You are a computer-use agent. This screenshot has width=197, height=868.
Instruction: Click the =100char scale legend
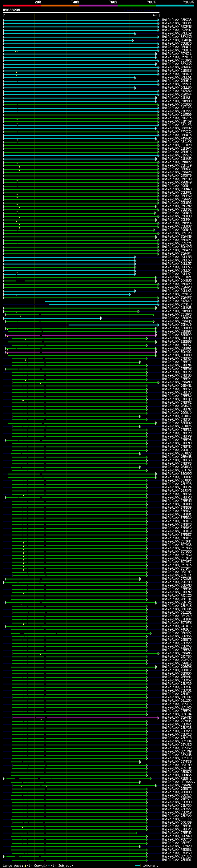point(146,866)
